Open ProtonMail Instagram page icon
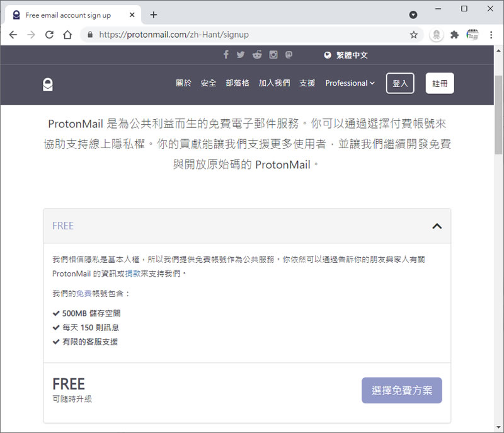Screen dimensions: 504x433 point(273,55)
